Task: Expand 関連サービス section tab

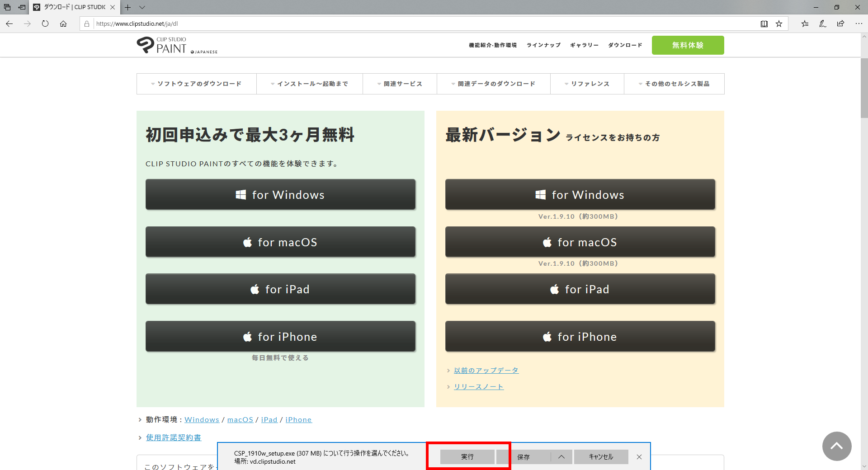Action: (400, 84)
